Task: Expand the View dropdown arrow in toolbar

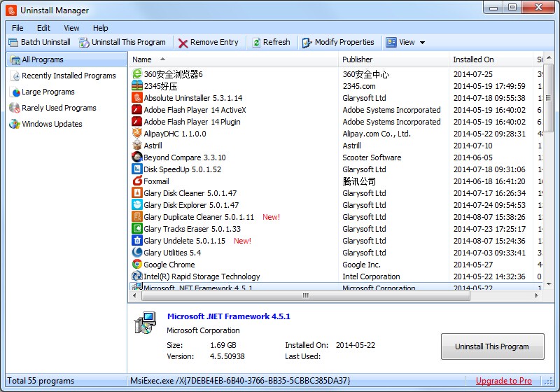Action: [x=422, y=43]
